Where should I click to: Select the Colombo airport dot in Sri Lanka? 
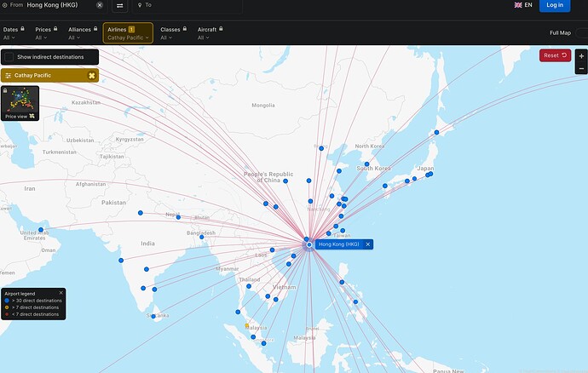click(153, 317)
